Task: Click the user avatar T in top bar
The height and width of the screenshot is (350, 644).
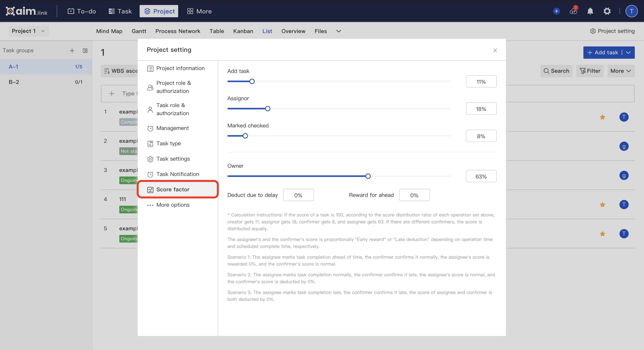Action: click(x=631, y=11)
